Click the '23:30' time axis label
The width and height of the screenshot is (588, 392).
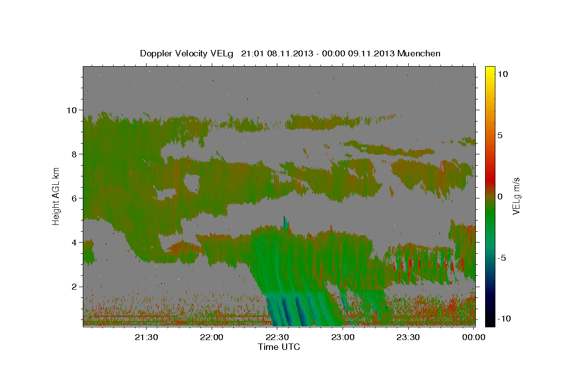point(408,337)
